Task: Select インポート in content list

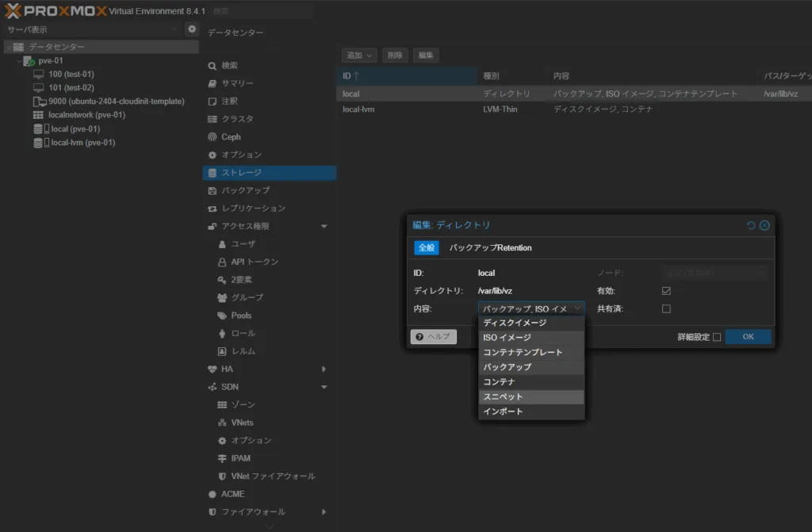Action: (x=531, y=411)
